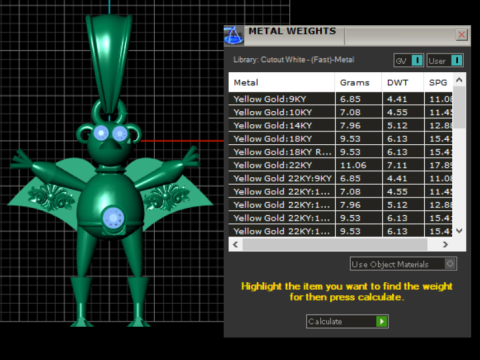Screen dimensions: 480x360
Task: Select the Yellow Gold:14KY row
Action: [x=340, y=125]
